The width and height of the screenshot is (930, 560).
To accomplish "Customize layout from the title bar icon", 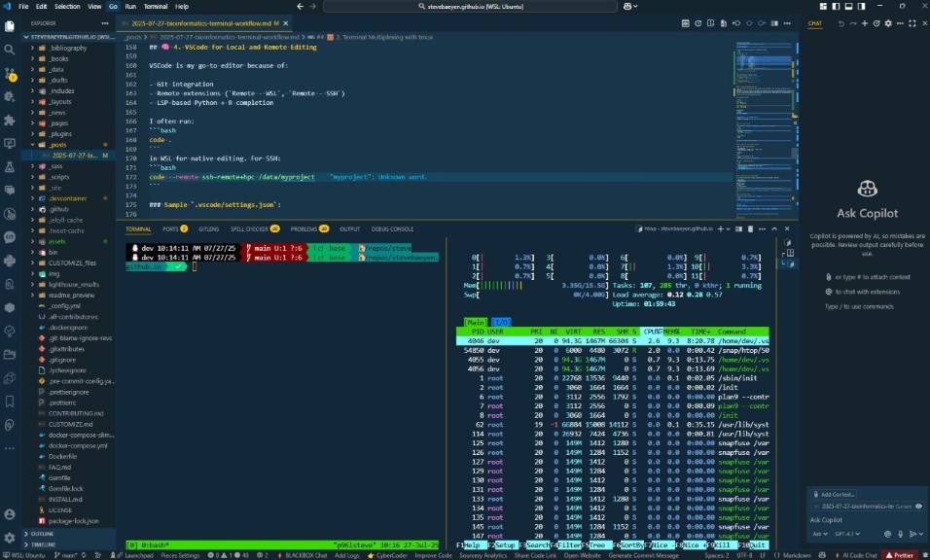I will click(823, 6).
